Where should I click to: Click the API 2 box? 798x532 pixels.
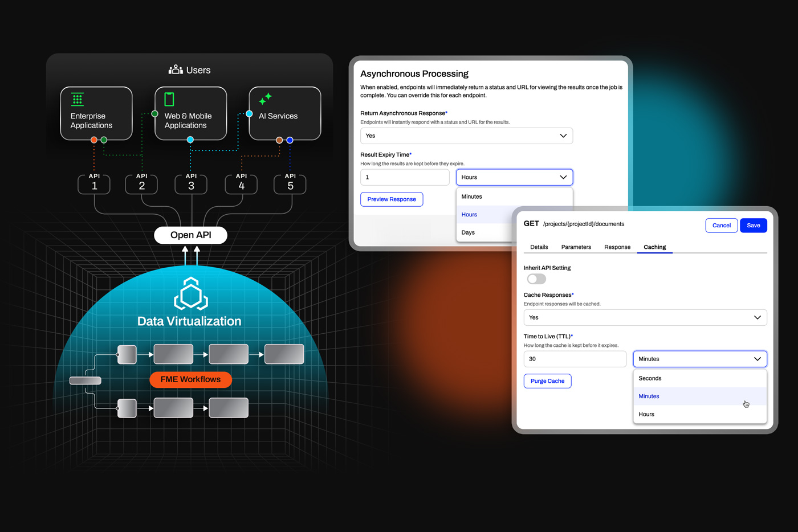click(x=141, y=184)
